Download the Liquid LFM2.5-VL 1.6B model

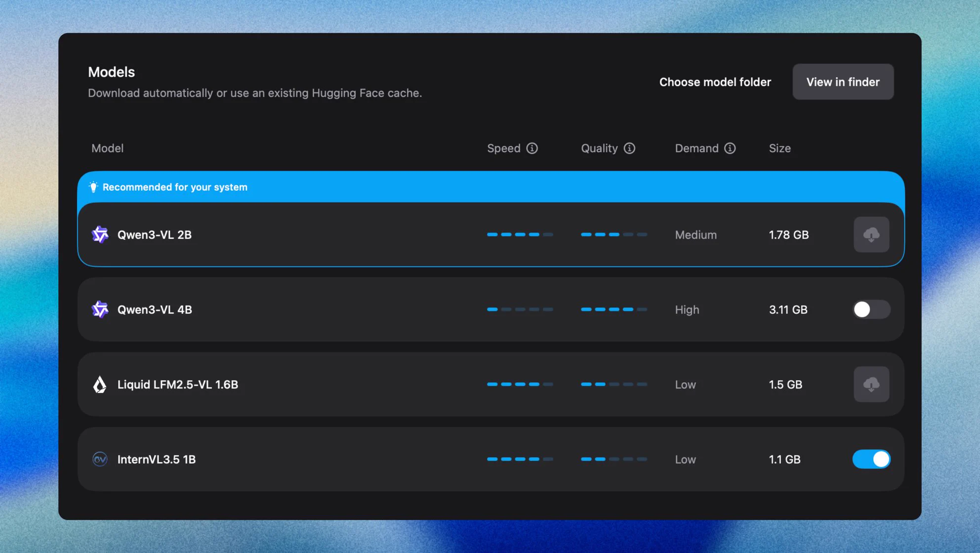tap(871, 384)
